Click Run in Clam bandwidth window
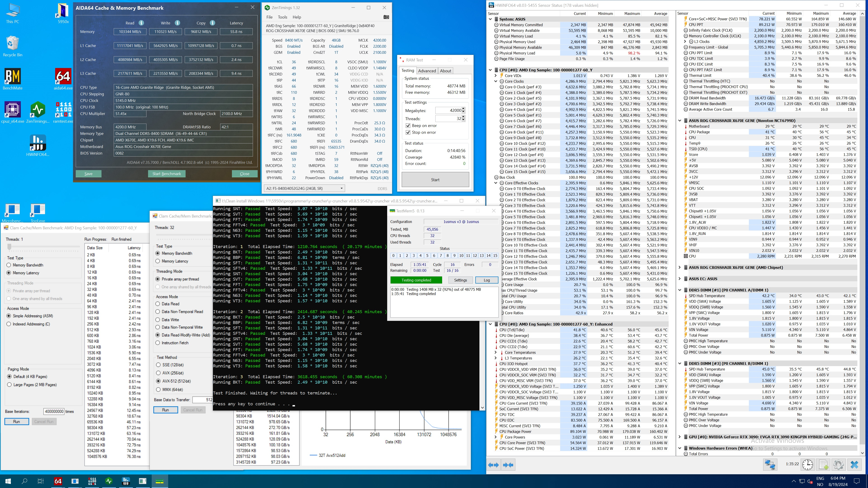868x488 pixels. pyautogui.click(x=165, y=410)
